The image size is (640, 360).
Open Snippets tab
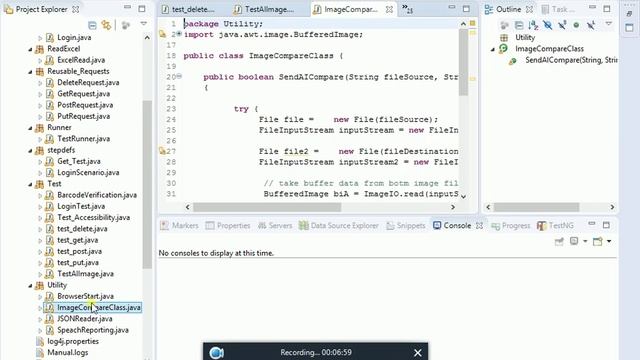(406, 225)
